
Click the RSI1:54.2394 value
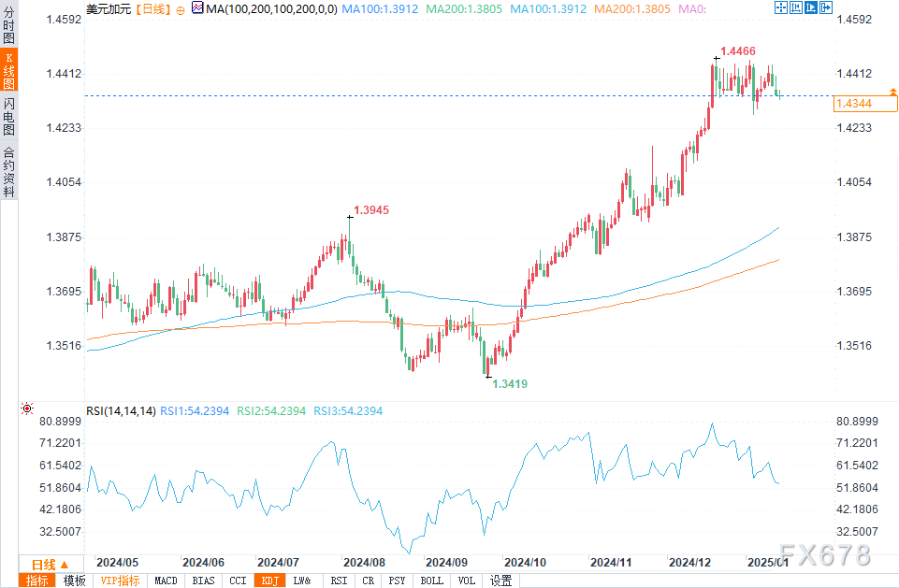(x=195, y=411)
